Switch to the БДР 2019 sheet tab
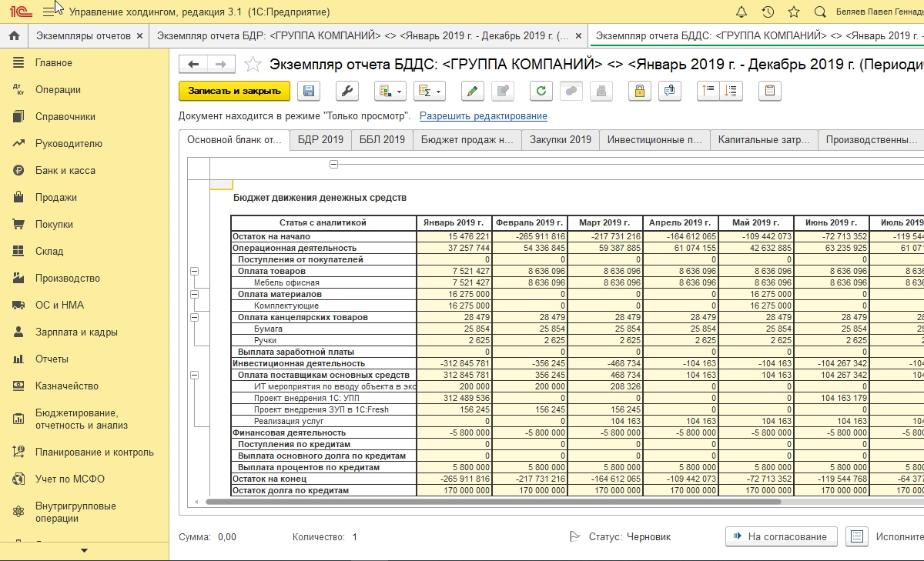This screenshot has width=924, height=561. [320, 140]
